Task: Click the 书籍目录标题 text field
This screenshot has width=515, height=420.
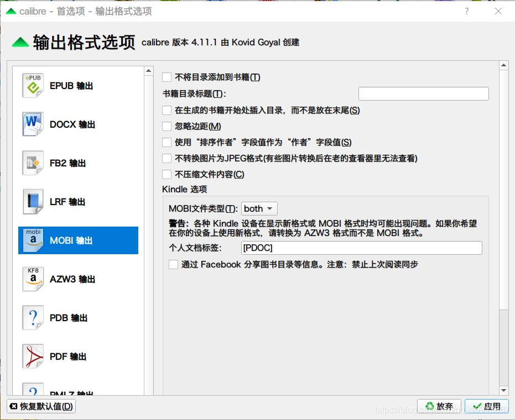Action: [423, 94]
